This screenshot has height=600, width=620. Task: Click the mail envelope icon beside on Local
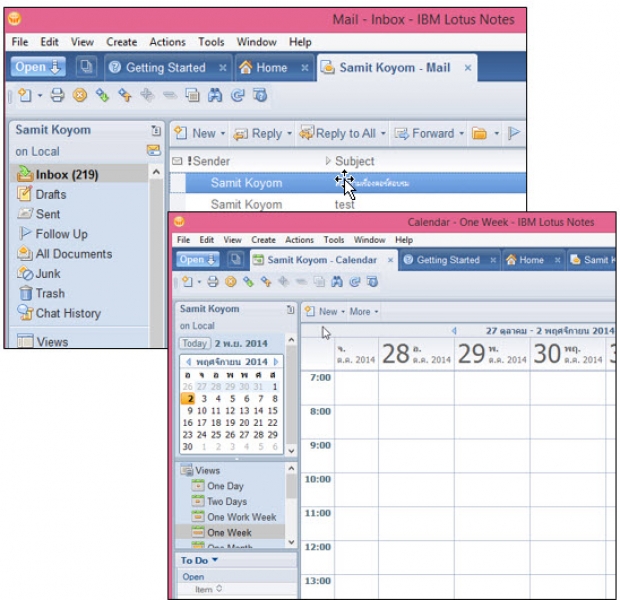click(153, 150)
